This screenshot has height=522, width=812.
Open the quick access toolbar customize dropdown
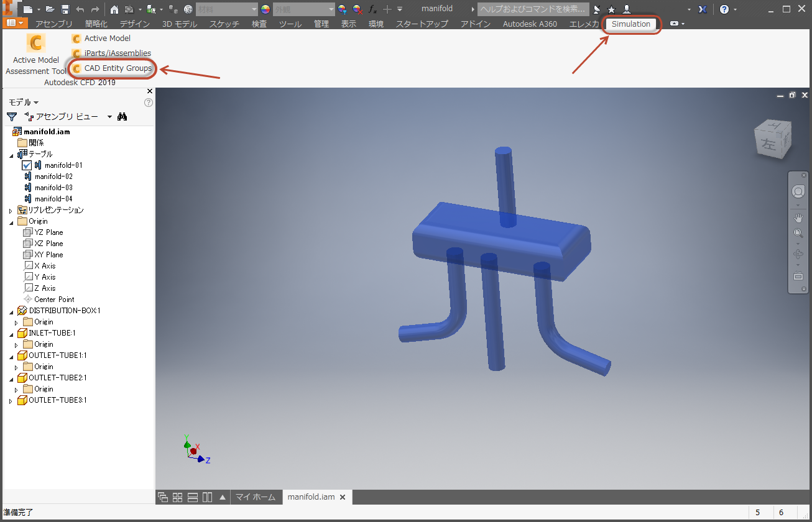point(400,9)
